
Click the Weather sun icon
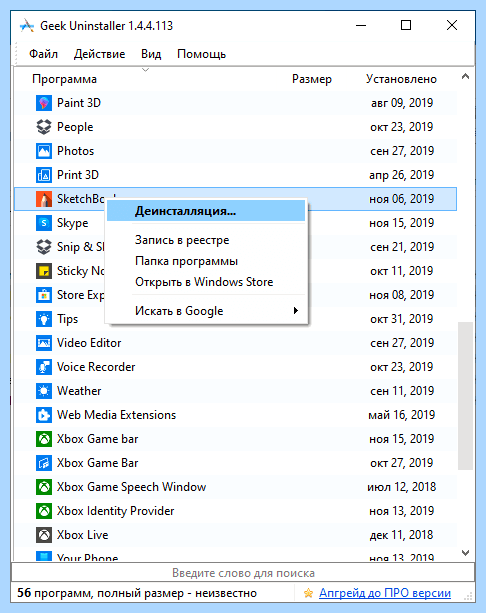point(44,391)
